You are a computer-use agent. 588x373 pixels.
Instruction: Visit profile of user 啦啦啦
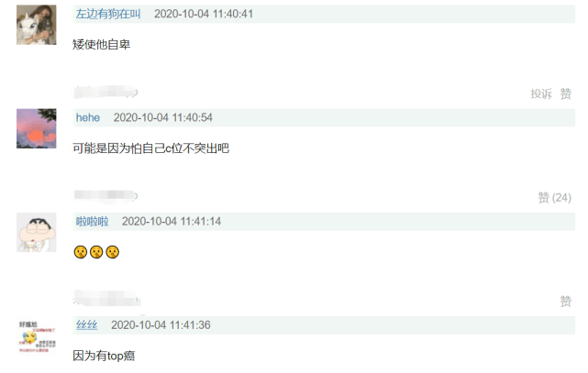click(93, 222)
